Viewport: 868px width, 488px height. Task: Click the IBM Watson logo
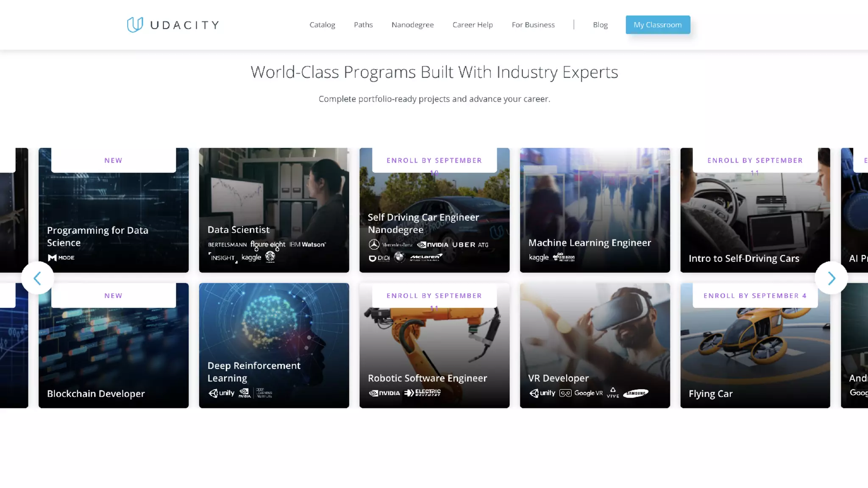308,244
